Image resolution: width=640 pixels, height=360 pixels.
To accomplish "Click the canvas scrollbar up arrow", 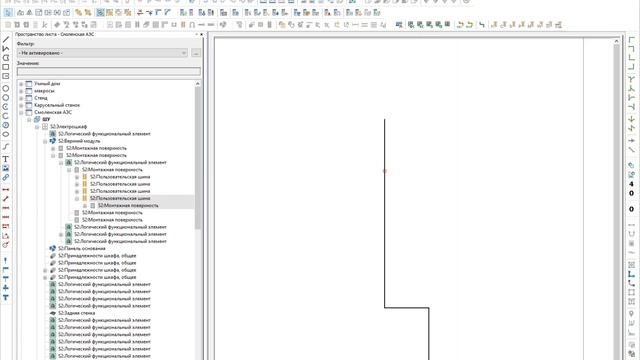I will pos(616,41).
